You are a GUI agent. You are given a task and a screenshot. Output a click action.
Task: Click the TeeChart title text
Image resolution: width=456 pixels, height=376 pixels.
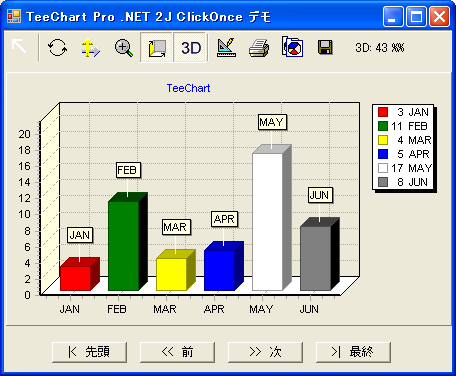pyautogui.click(x=188, y=88)
